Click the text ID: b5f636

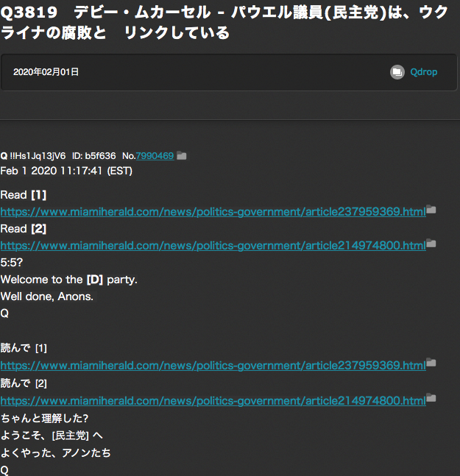(x=93, y=156)
